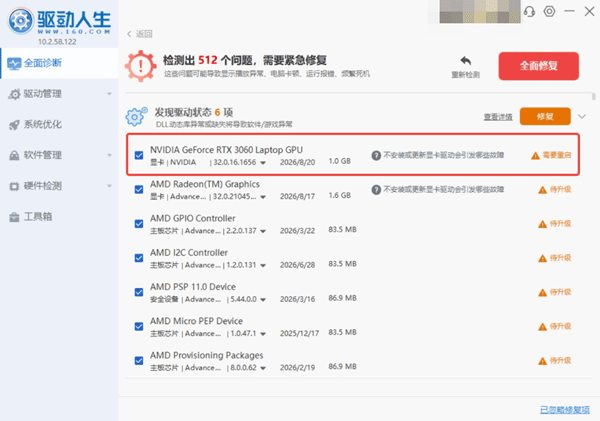Click the 驱动人生 gear logo icon
The height and width of the screenshot is (421, 600).
(21, 20)
